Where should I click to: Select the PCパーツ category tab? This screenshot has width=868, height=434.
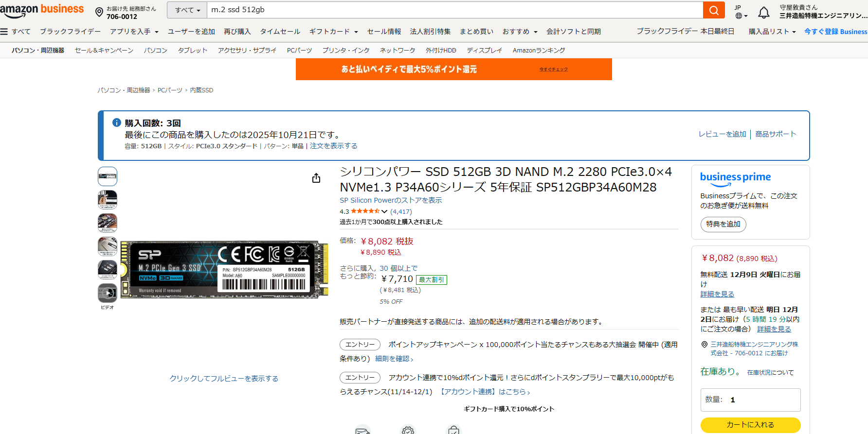[x=299, y=51]
